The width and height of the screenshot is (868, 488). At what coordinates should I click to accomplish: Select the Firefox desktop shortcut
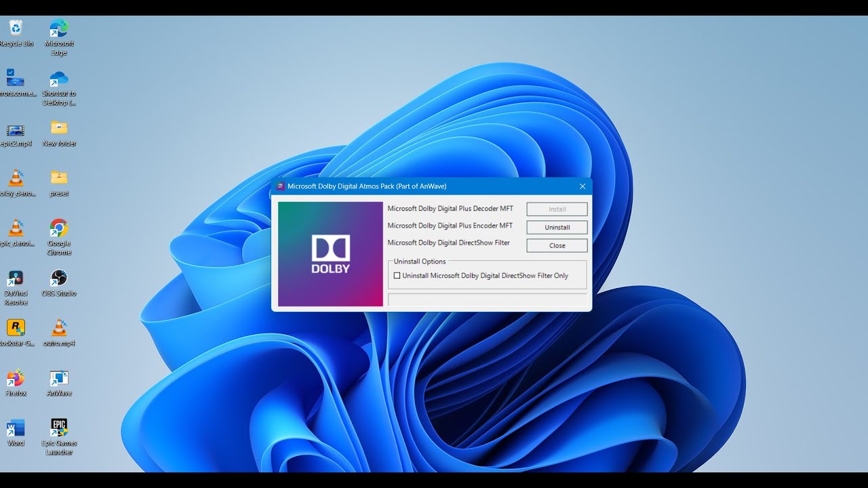click(x=15, y=383)
